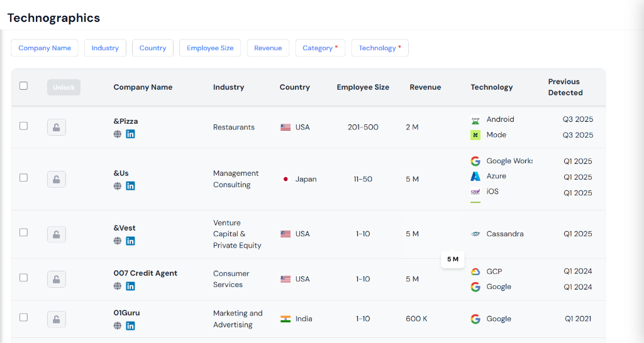Click the lock icon for &Pizza
The width and height of the screenshot is (644, 343).
pyautogui.click(x=57, y=127)
